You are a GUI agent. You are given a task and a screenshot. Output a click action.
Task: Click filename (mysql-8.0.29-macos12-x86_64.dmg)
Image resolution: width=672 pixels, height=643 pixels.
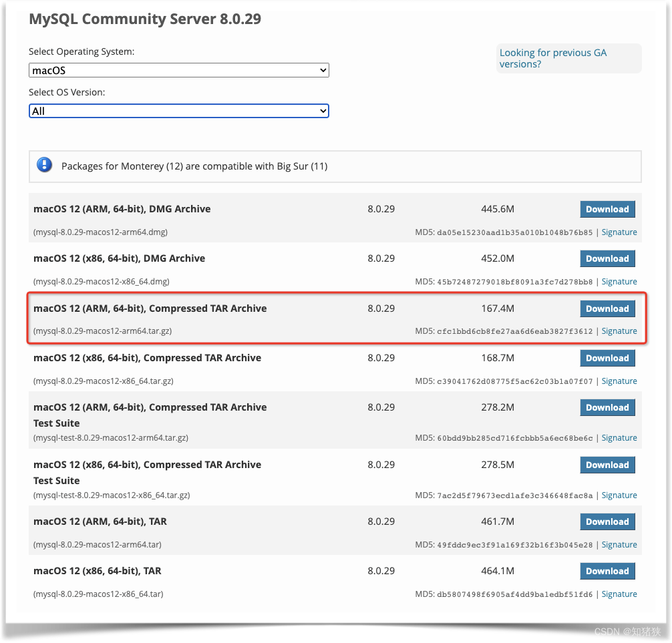tap(101, 282)
